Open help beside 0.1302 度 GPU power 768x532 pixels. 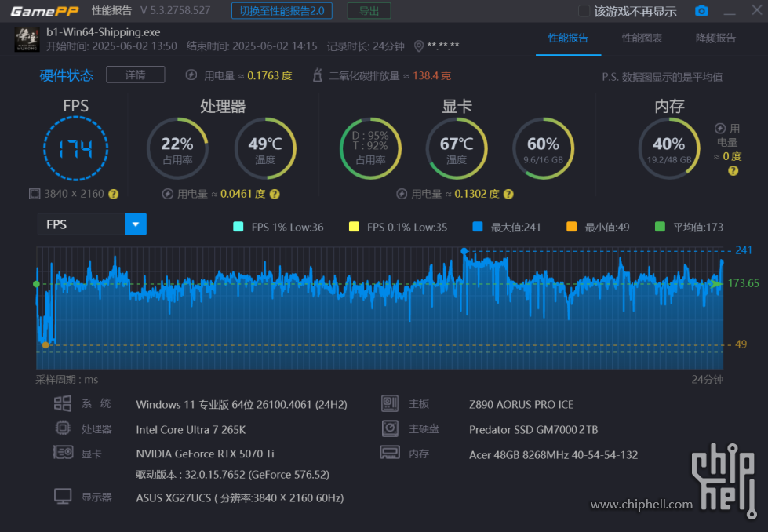tap(509, 194)
